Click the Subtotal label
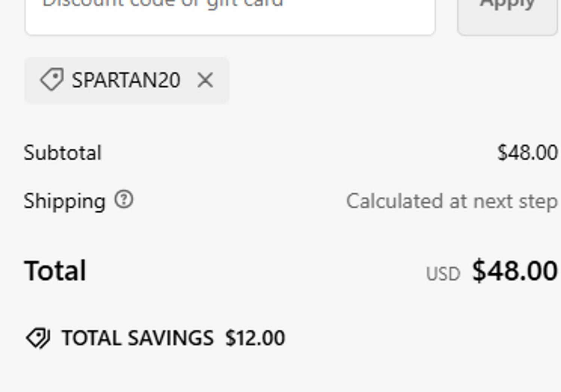Viewport: 561px width, 392px height. 62,153
